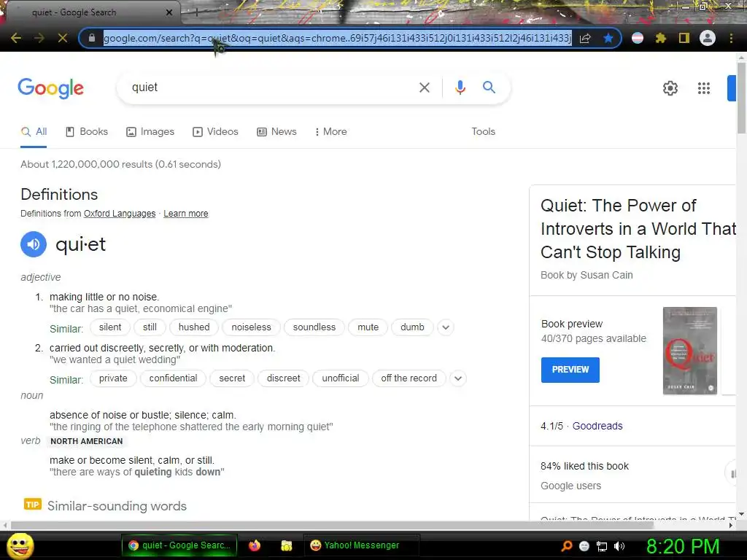Screen dimensions: 747x560
Task: Select the synonym mute
Action: pyautogui.click(x=368, y=327)
